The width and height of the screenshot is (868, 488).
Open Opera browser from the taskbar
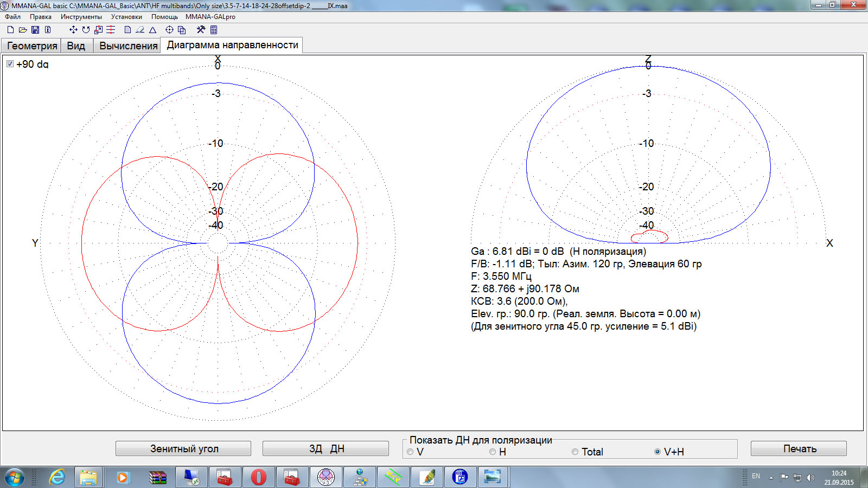point(259,477)
